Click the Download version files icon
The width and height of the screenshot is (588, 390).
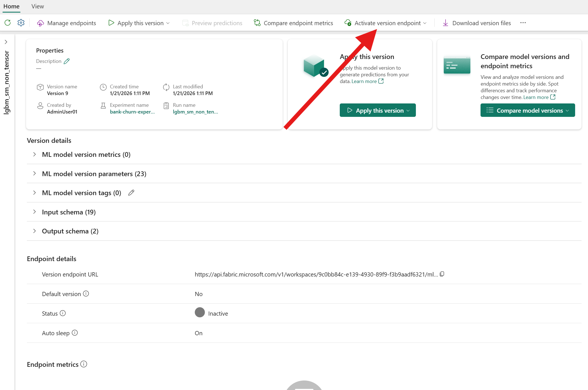pos(445,23)
